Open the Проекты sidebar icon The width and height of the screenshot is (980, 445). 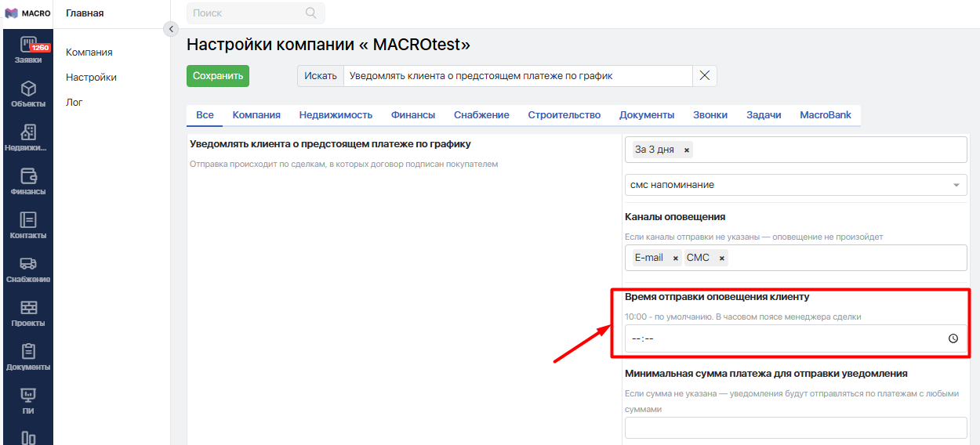click(x=28, y=313)
